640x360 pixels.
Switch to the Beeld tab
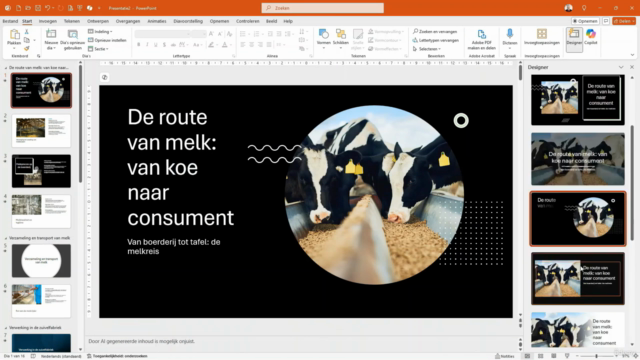pyautogui.click(x=271, y=21)
